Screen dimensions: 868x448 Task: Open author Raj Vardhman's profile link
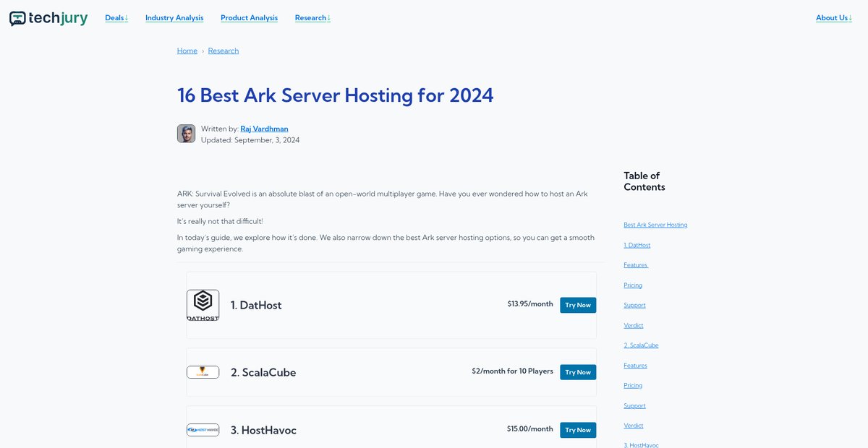click(x=264, y=129)
